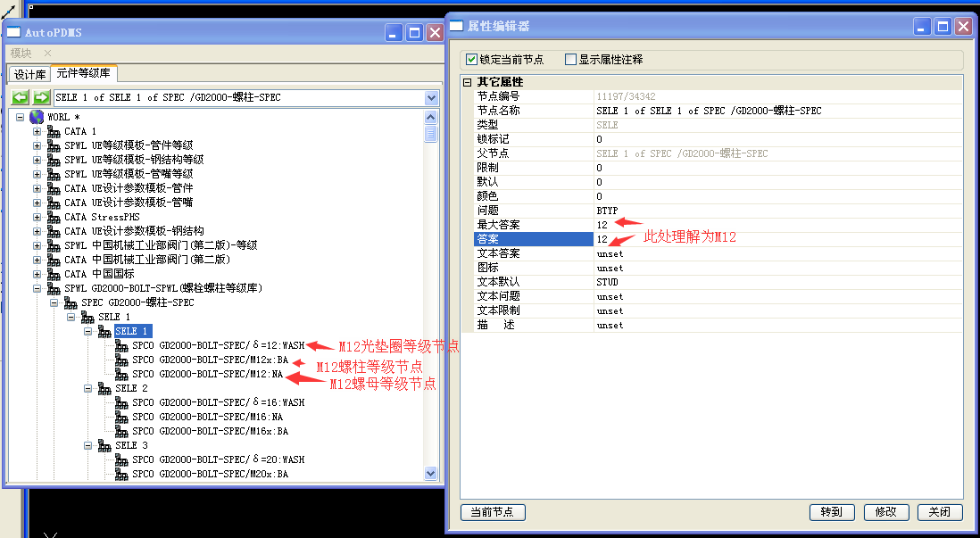Image resolution: width=980 pixels, height=538 pixels.
Task: Click the green back navigation arrow
Action: pyautogui.click(x=21, y=97)
